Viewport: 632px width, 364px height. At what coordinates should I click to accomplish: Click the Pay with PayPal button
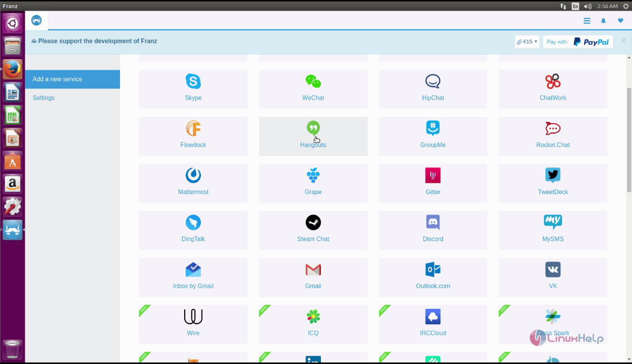tap(578, 42)
